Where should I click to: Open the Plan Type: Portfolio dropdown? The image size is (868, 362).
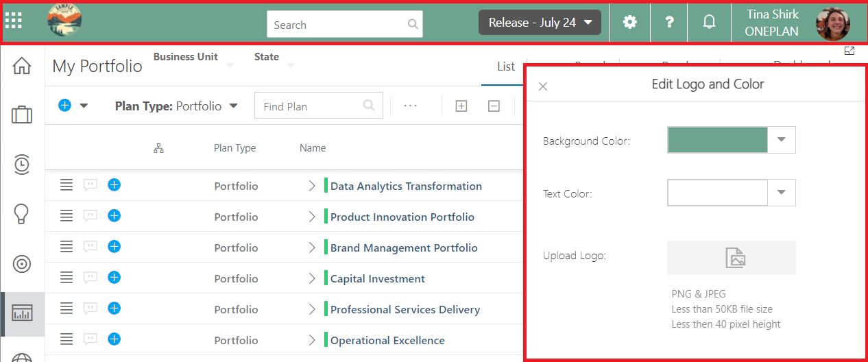click(x=177, y=106)
